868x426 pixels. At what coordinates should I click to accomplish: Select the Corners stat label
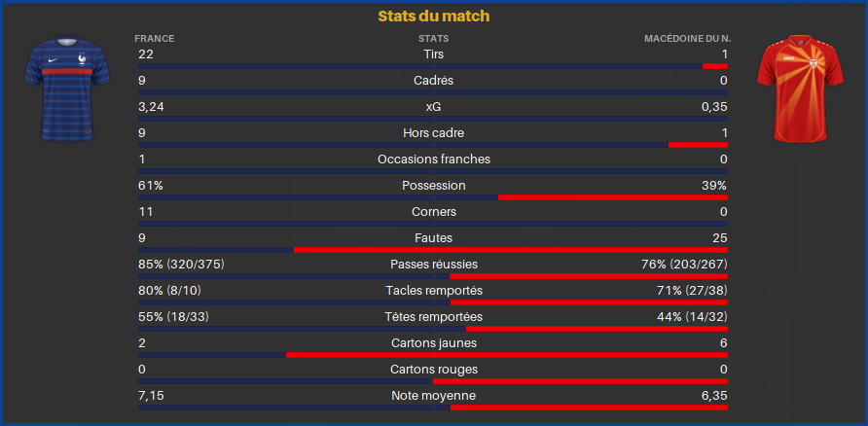click(433, 212)
